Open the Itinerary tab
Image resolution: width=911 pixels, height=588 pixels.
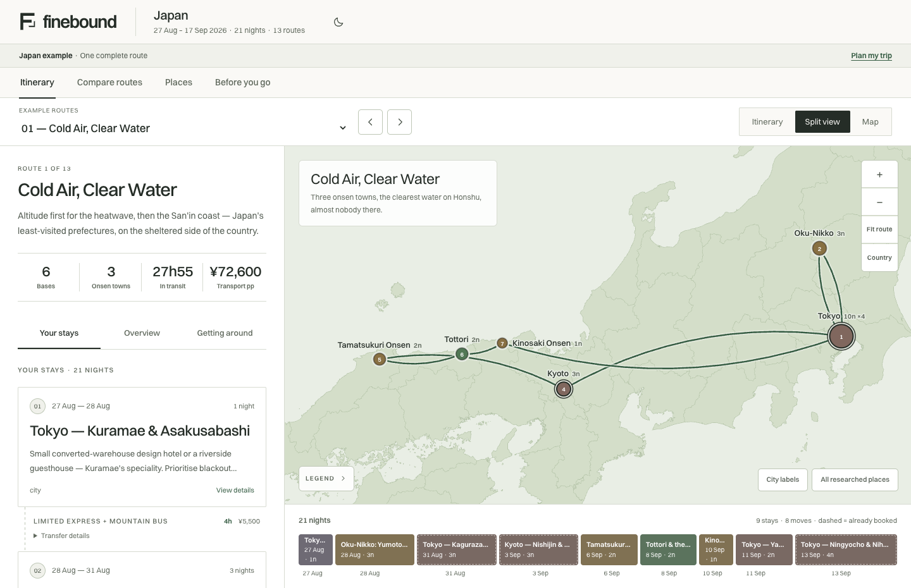point(37,83)
